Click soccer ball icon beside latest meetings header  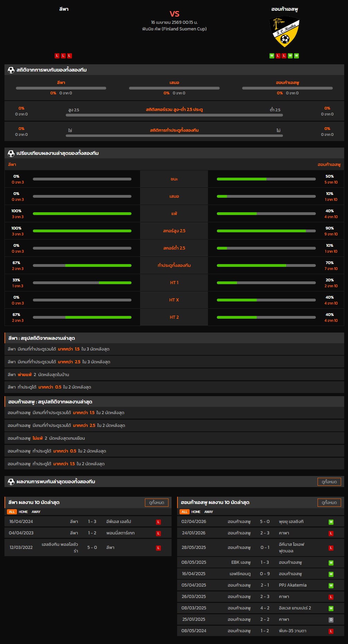(x=11, y=482)
